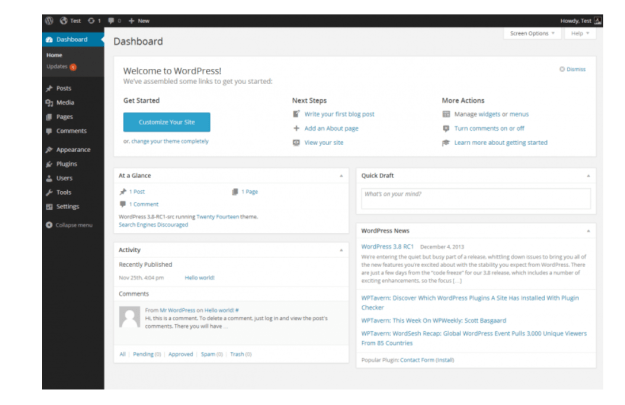Screen dimensions: 625x405
Task: Click the Posts pushpin icon
Action: 49,88
